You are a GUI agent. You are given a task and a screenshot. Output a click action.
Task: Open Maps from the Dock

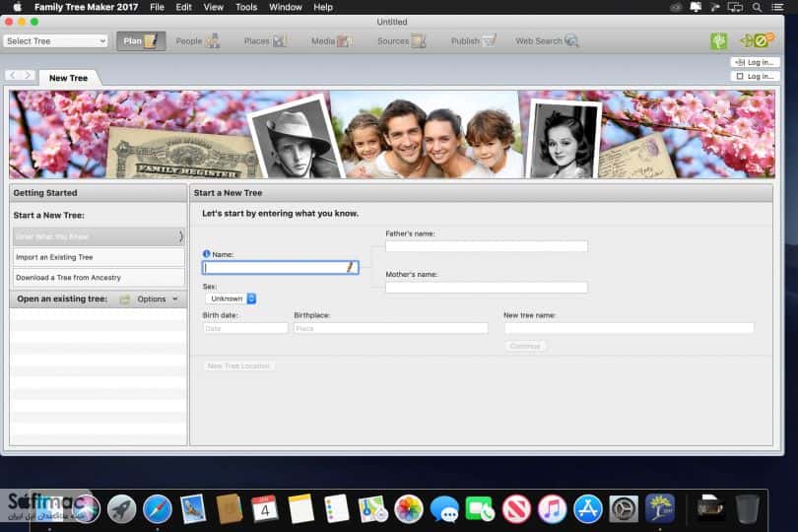tap(372, 508)
